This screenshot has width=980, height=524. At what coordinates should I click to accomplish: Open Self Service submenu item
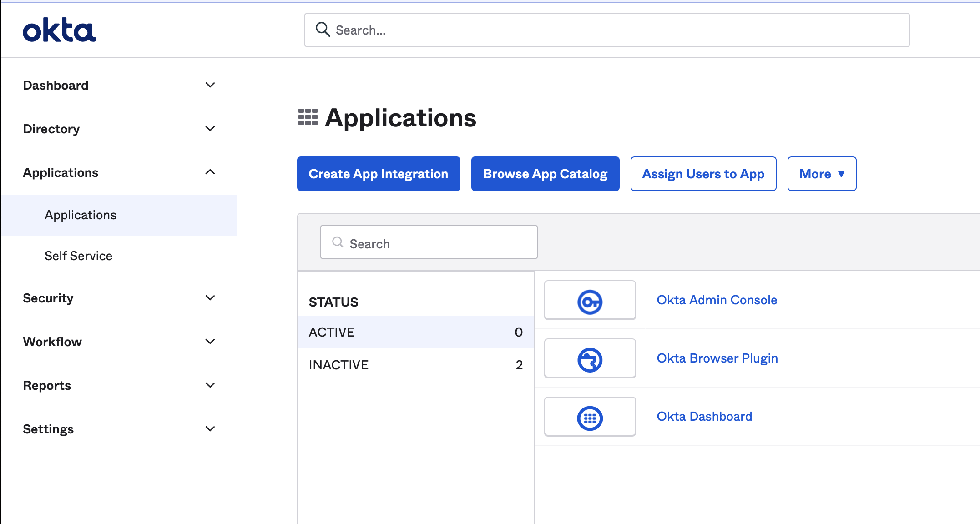pos(78,256)
